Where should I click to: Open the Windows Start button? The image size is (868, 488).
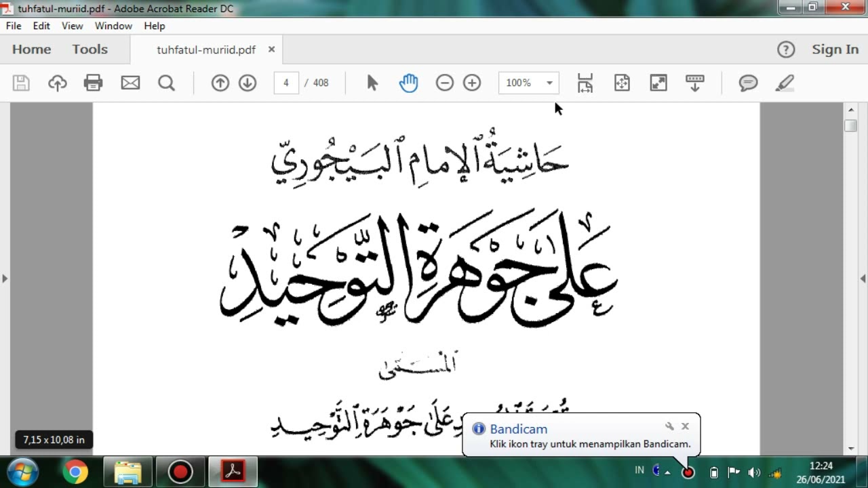(22, 472)
